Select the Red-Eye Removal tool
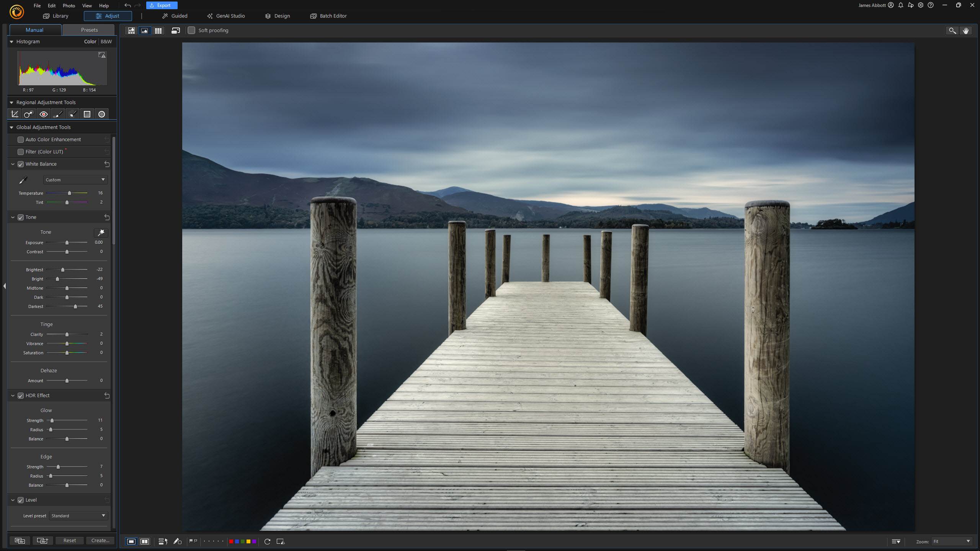The height and width of the screenshot is (551, 980). pos(44,114)
